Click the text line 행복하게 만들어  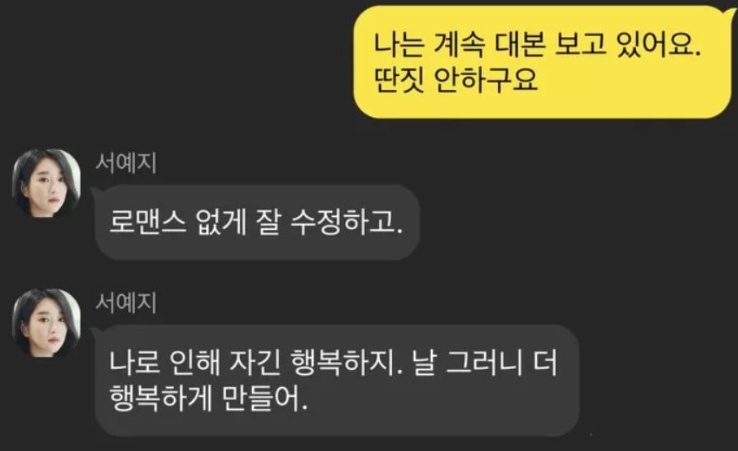(209, 399)
